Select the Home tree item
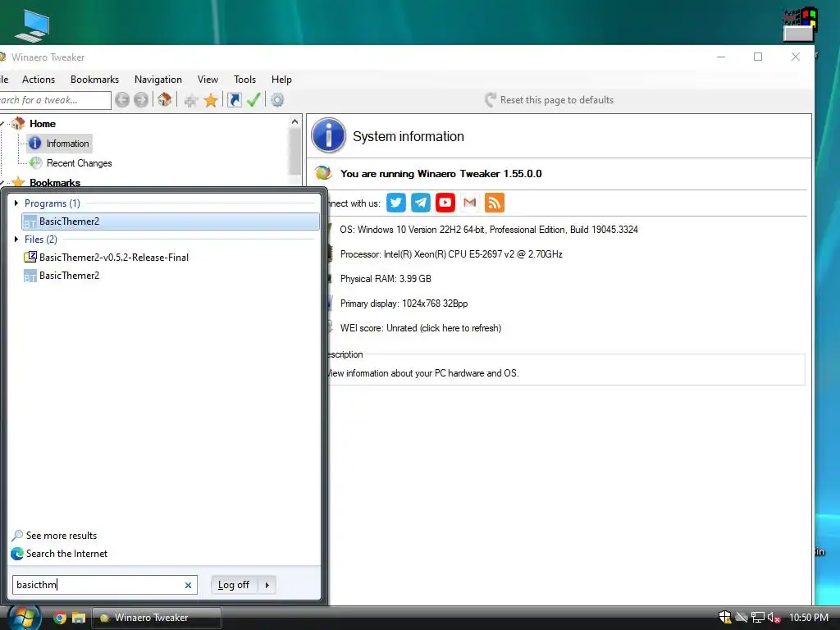 [x=43, y=124]
